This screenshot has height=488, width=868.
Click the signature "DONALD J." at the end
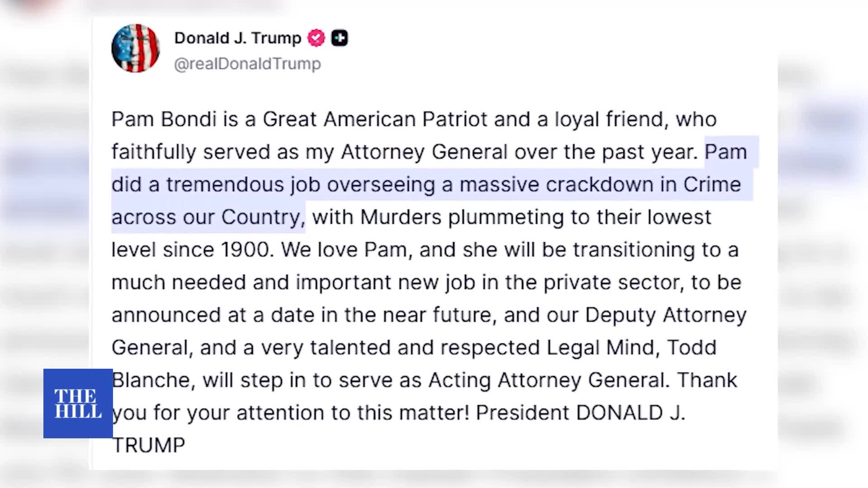click(x=631, y=413)
